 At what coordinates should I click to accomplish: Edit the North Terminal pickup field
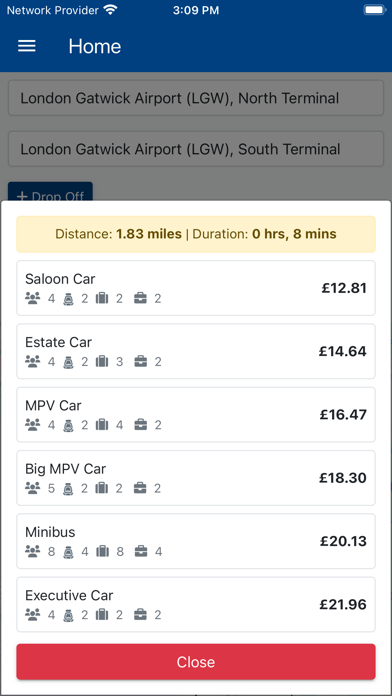pos(196,98)
